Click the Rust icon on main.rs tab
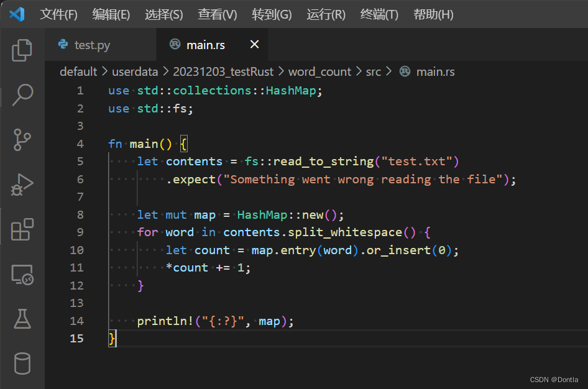Viewport: 588px width, 389px height. click(x=175, y=44)
